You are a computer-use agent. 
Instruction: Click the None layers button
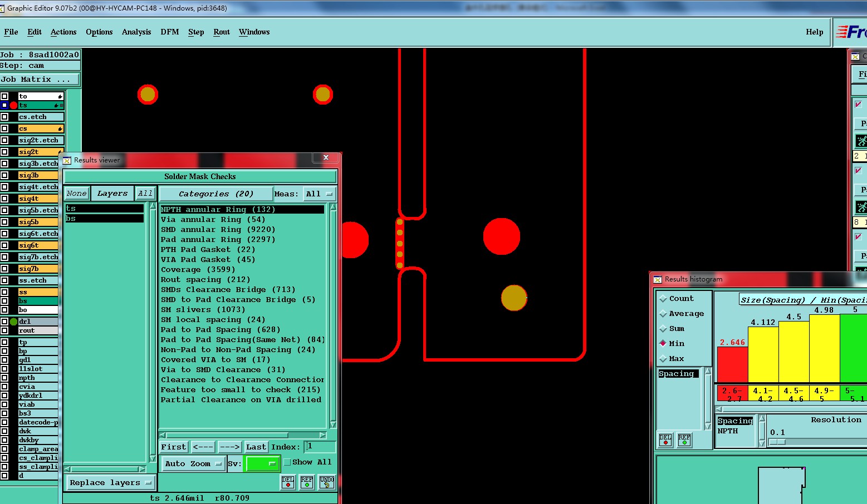pyautogui.click(x=76, y=194)
